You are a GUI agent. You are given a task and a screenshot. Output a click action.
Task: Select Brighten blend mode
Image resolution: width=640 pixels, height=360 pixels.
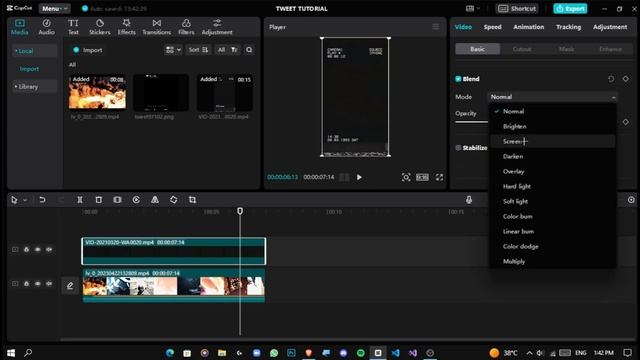point(553,127)
